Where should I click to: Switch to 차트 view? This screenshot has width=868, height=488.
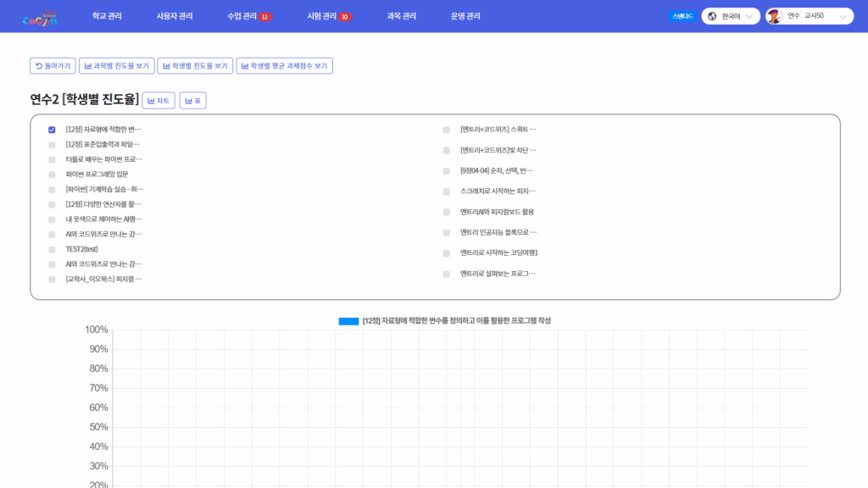pyautogui.click(x=159, y=101)
